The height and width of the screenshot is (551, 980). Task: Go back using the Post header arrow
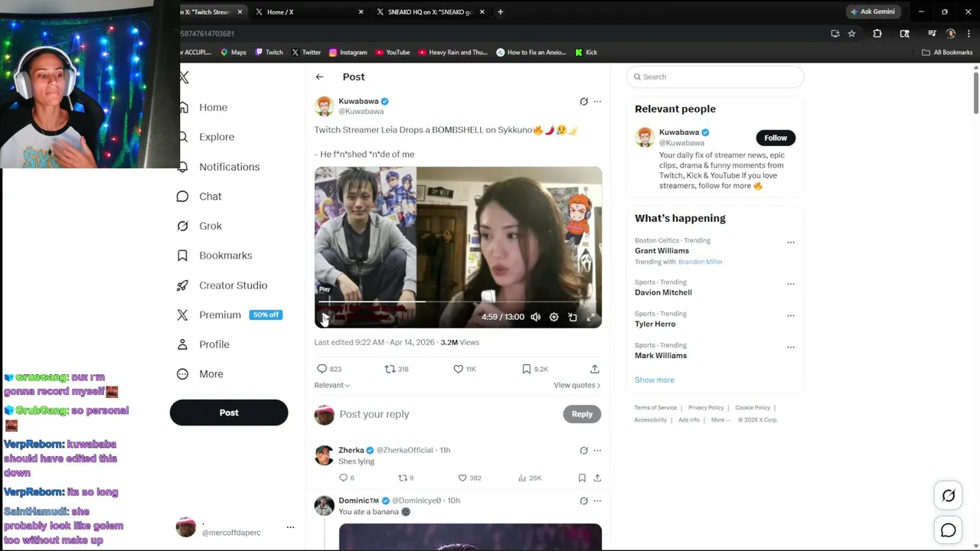point(319,77)
